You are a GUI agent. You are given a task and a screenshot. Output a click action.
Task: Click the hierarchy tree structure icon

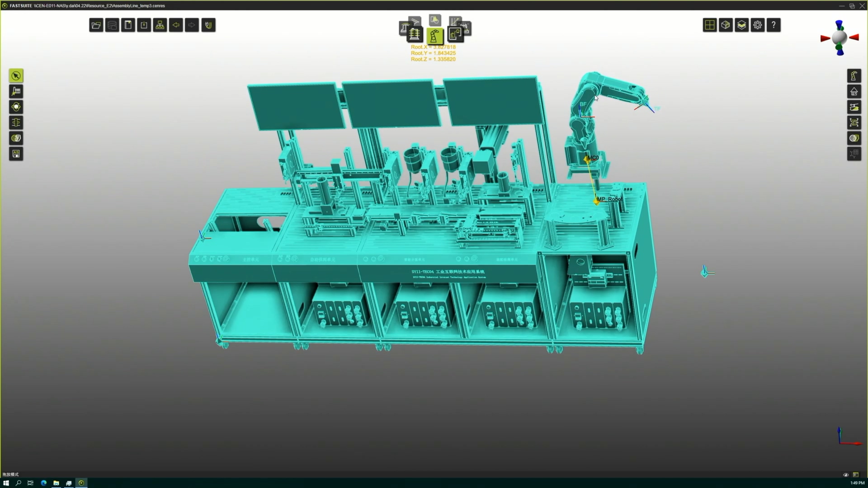[160, 25]
